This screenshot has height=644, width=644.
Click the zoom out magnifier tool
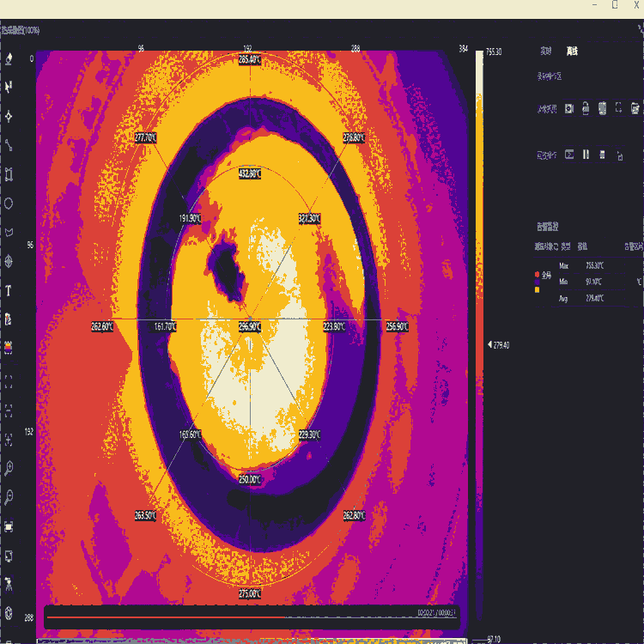9,496
